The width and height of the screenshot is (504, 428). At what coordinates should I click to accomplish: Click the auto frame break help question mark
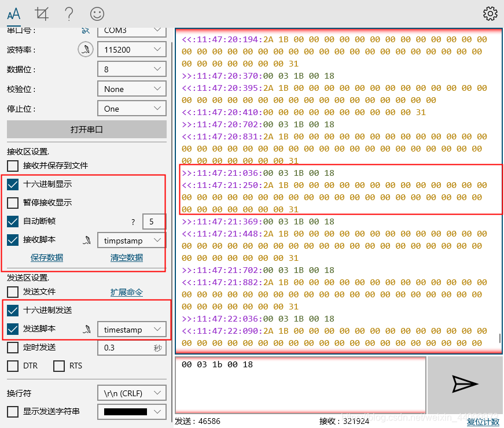[133, 222]
